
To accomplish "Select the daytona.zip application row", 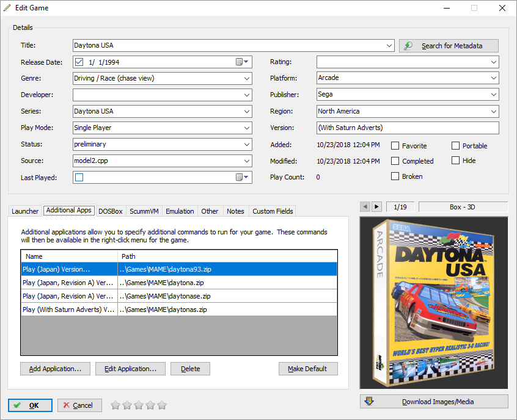I will click(x=179, y=283).
